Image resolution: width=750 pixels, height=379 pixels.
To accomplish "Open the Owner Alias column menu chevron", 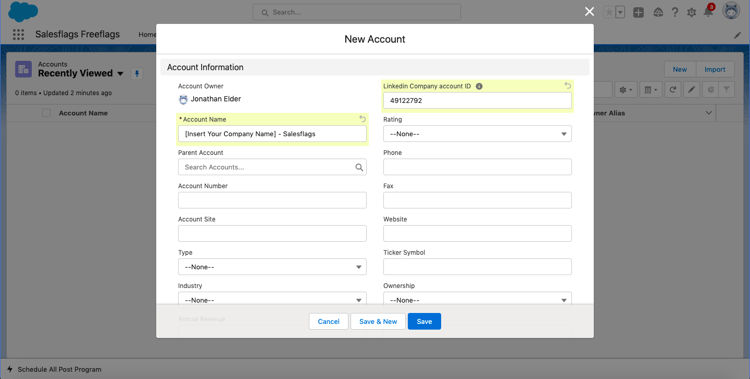I will 708,113.
